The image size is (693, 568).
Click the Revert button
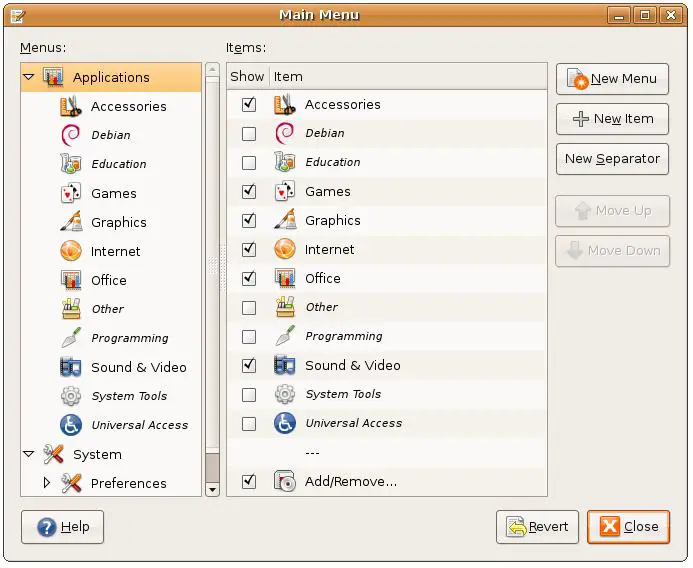[537, 527]
